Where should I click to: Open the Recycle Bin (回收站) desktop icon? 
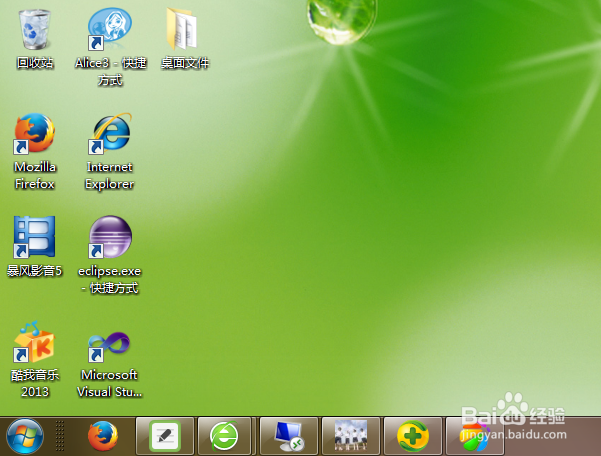pyautogui.click(x=34, y=30)
